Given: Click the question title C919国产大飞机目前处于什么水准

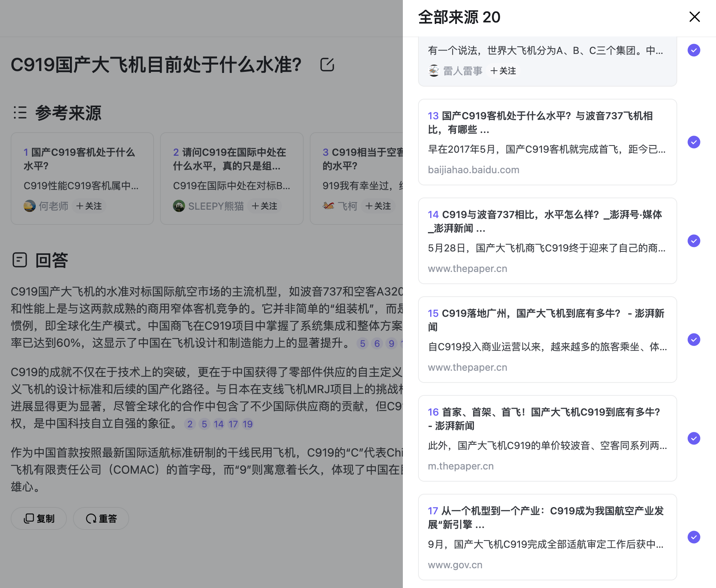Looking at the screenshot, I should click(156, 65).
